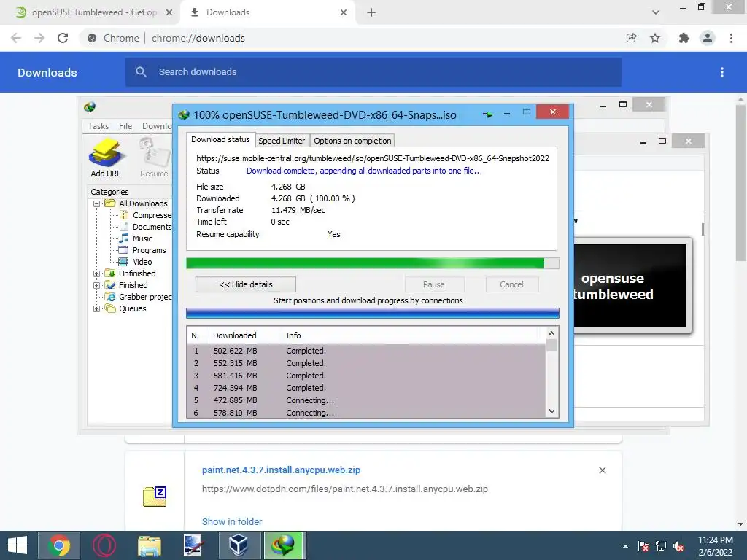Click the Downloaded column header
Image resolution: width=747 pixels, height=560 pixels.
coord(234,335)
